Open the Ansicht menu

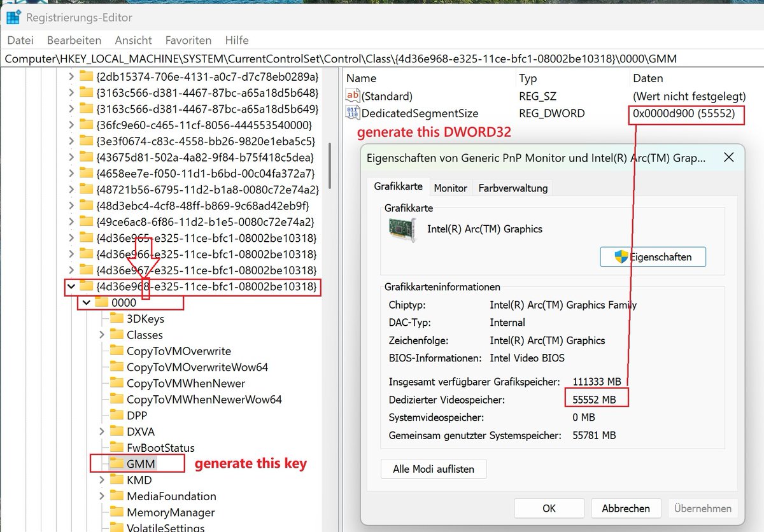pos(134,40)
